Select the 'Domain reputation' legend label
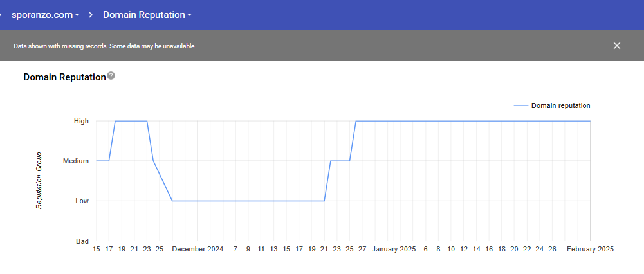 tap(560, 105)
